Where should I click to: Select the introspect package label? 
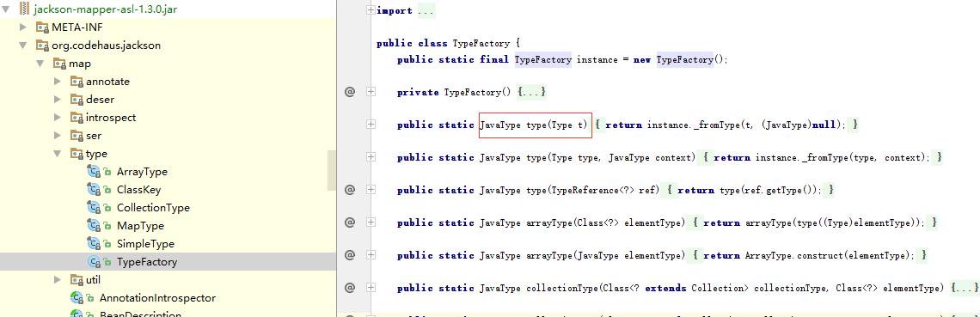[x=111, y=118]
